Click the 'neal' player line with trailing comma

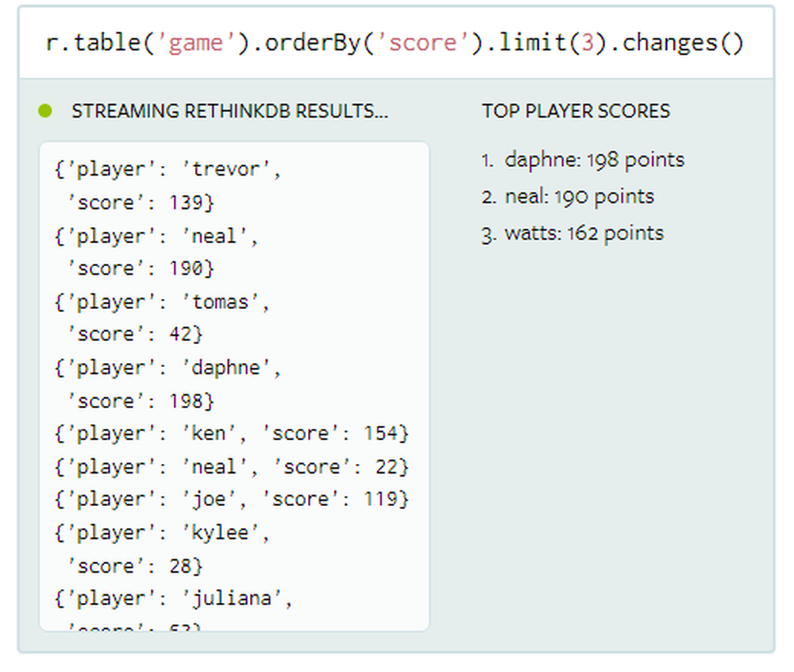(x=156, y=236)
